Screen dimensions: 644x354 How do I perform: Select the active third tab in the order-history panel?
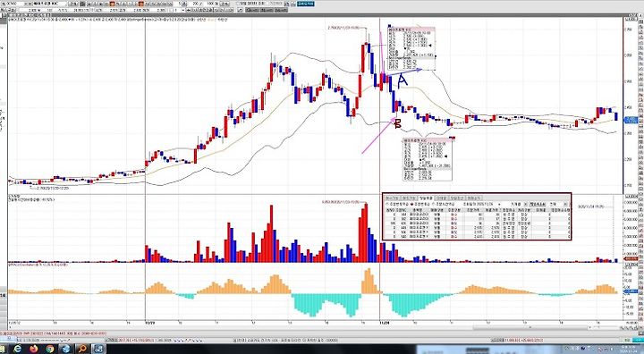coord(426,198)
